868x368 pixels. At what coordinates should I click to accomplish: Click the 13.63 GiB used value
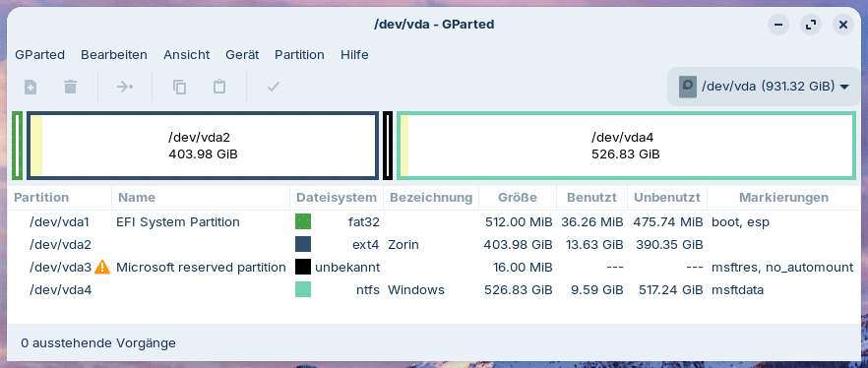point(594,245)
